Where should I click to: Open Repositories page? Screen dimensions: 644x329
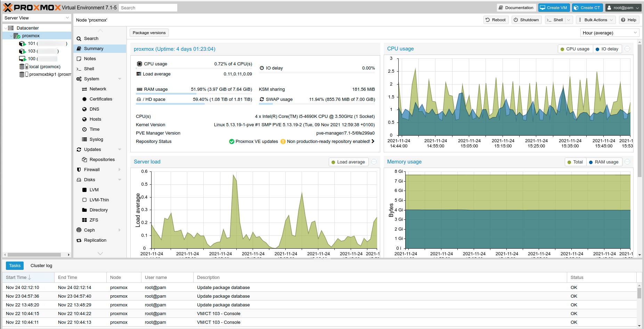(x=100, y=160)
